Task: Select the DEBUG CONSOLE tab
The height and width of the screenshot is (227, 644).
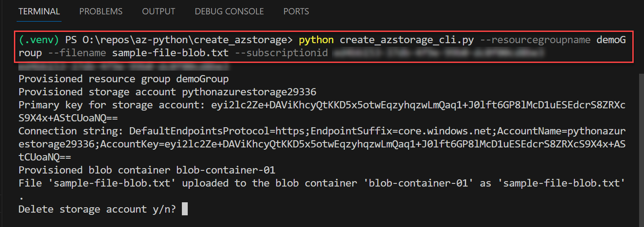Action: (x=229, y=11)
